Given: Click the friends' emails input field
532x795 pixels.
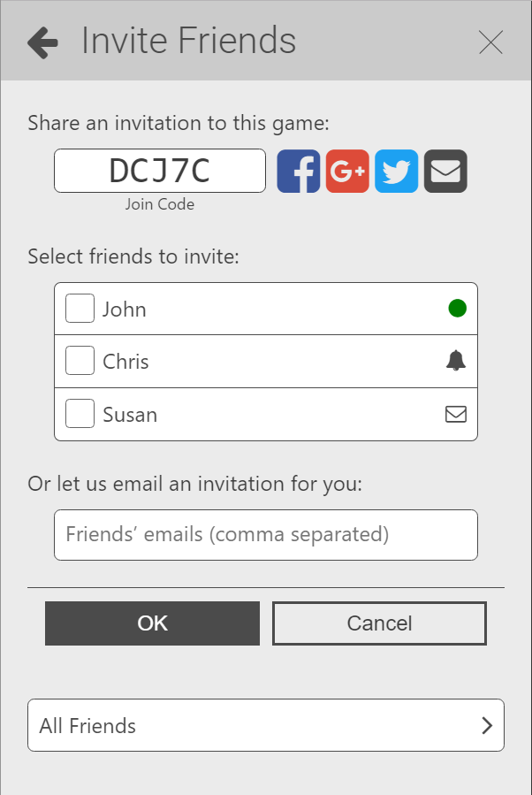Looking at the screenshot, I should coord(265,534).
